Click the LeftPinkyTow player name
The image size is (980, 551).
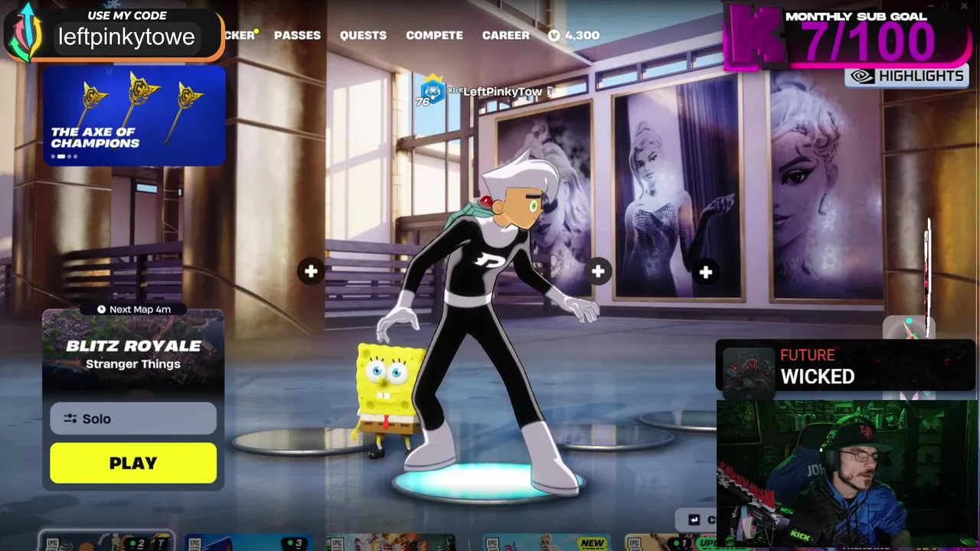(x=502, y=92)
